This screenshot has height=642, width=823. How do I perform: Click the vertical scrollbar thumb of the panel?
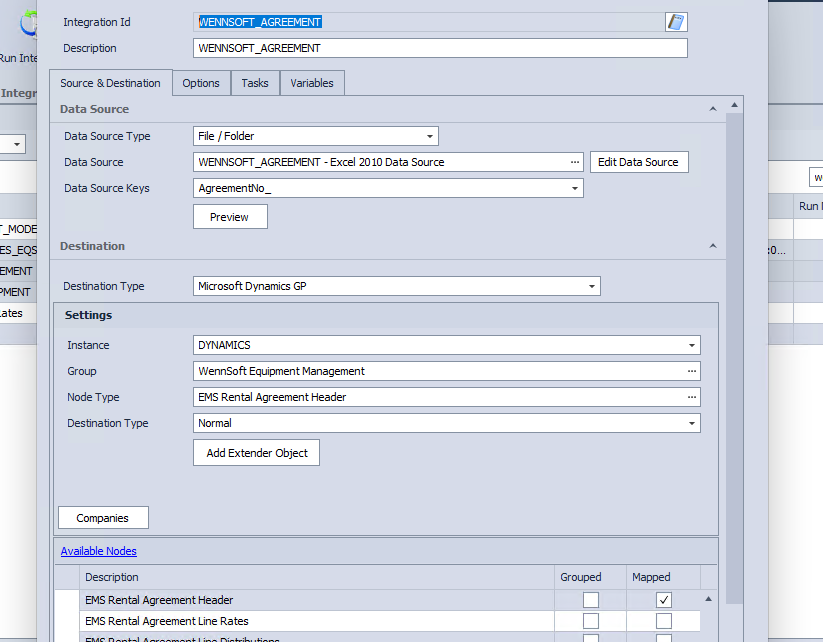coord(734,358)
